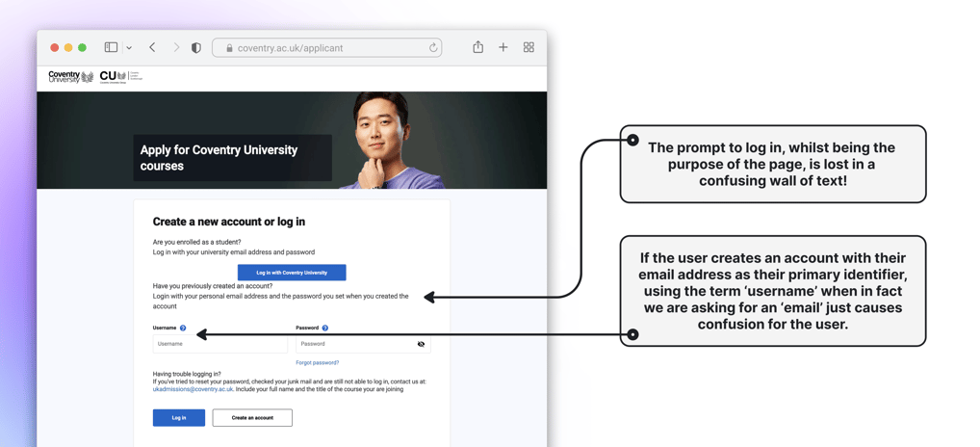This screenshot has width=980, height=447.
Task: Click the 'Create a new account or log in' heading
Action: pyautogui.click(x=229, y=222)
